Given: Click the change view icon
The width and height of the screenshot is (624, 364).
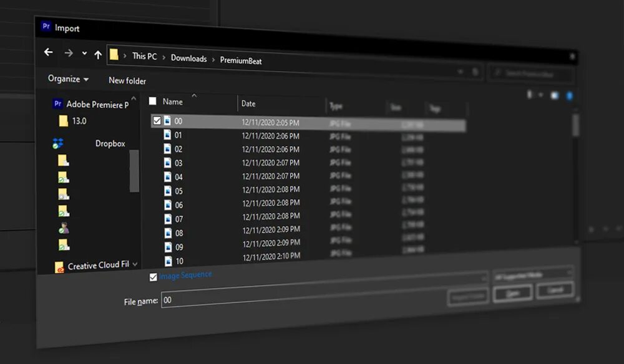Looking at the screenshot, I should pyautogui.click(x=529, y=95).
